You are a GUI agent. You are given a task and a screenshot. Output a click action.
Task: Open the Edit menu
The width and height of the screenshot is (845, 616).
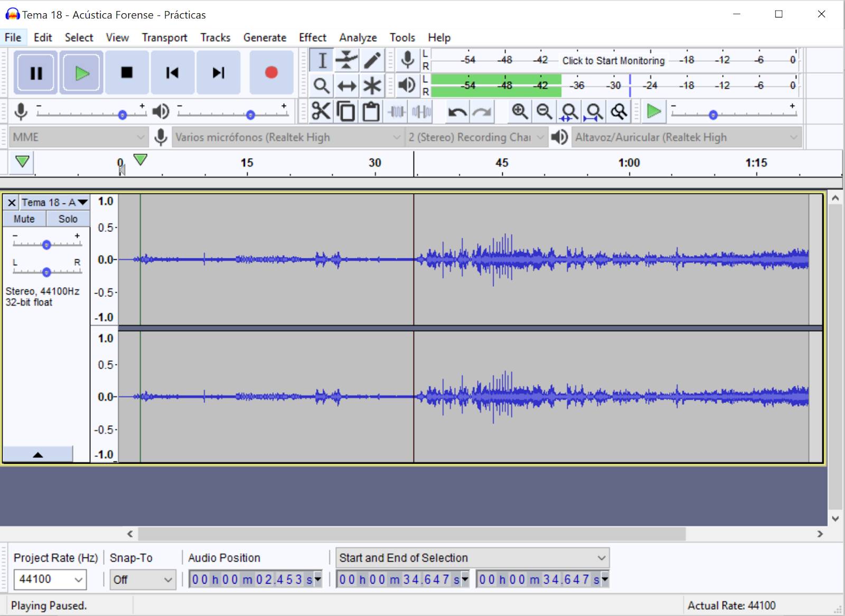click(x=43, y=38)
